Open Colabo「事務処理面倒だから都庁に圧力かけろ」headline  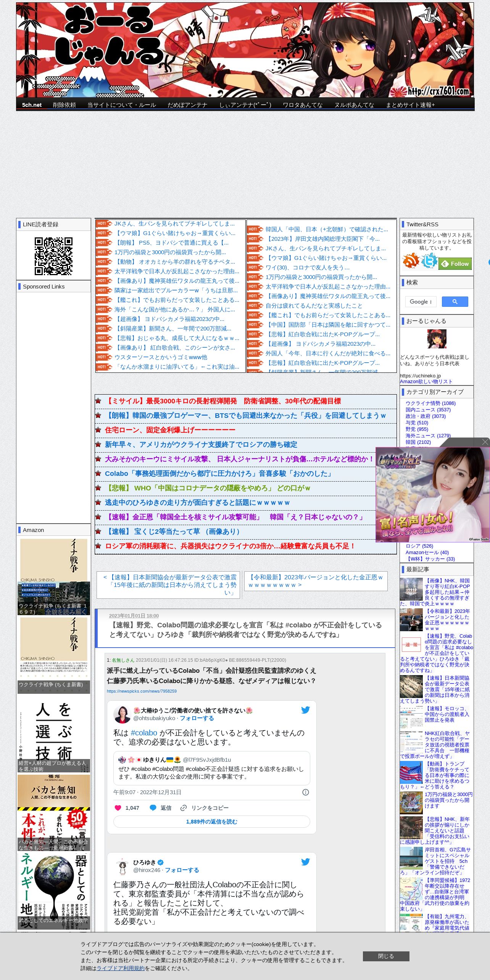(219, 474)
